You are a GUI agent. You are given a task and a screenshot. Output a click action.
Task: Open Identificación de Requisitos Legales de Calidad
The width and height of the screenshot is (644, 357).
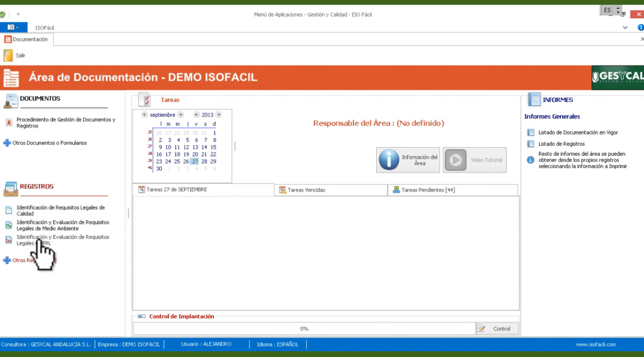point(61,211)
